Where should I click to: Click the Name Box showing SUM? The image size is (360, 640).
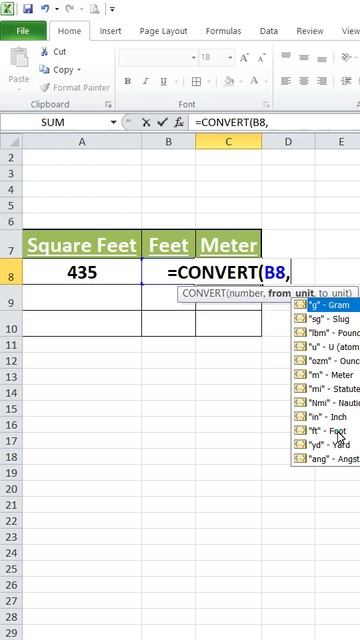54,122
